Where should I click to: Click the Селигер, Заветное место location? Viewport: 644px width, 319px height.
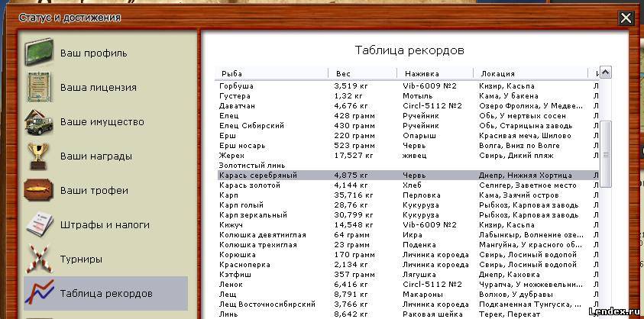click(x=527, y=185)
